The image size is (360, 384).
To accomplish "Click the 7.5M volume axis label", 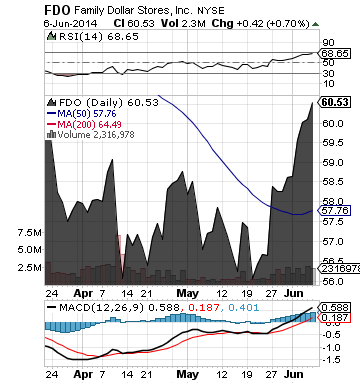I will coord(29,233).
